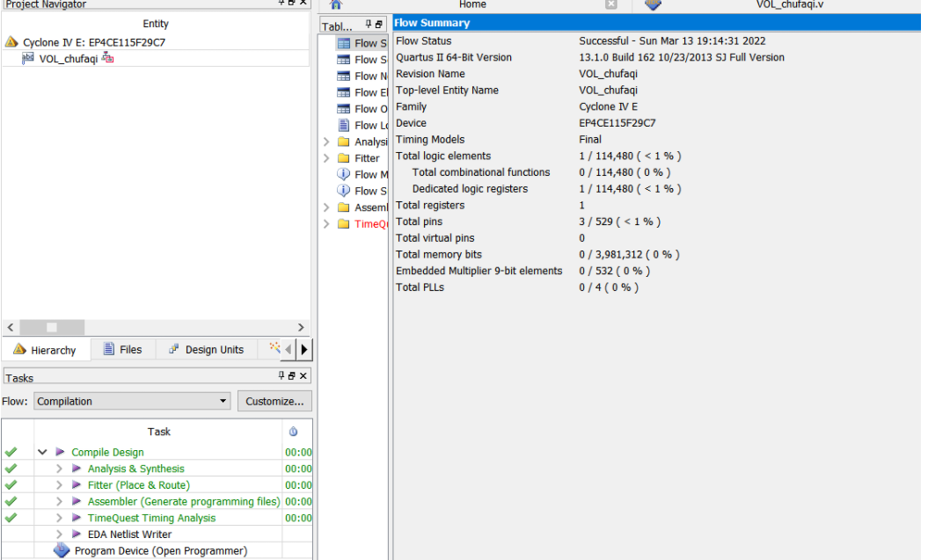This screenshot has height=560, width=928.
Task: Click the table icon beside Flow N
Action: click(x=343, y=76)
